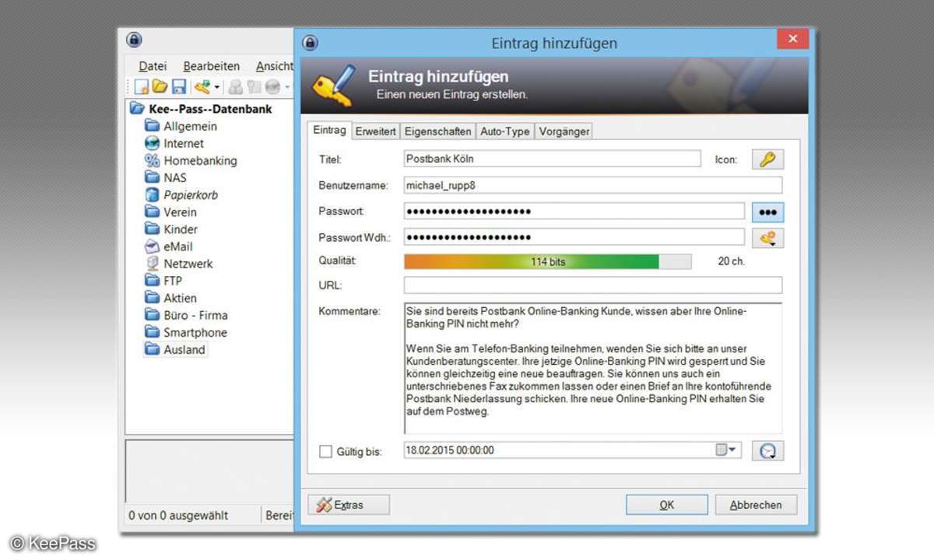
Task: Click the greyed copy password icon
Action: 254,87
